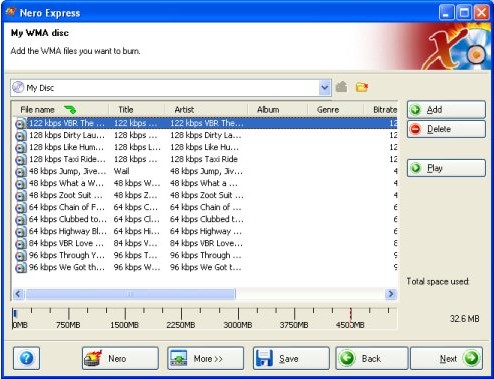The image size is (494, 379).
Task: Select row 122 kbps VBR The
Action: 206,123
